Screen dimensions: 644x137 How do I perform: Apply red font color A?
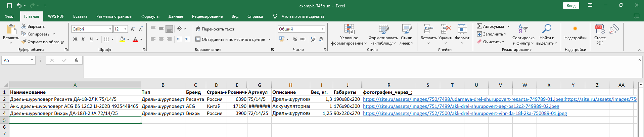pyautogui.click(x=135, y=39)
